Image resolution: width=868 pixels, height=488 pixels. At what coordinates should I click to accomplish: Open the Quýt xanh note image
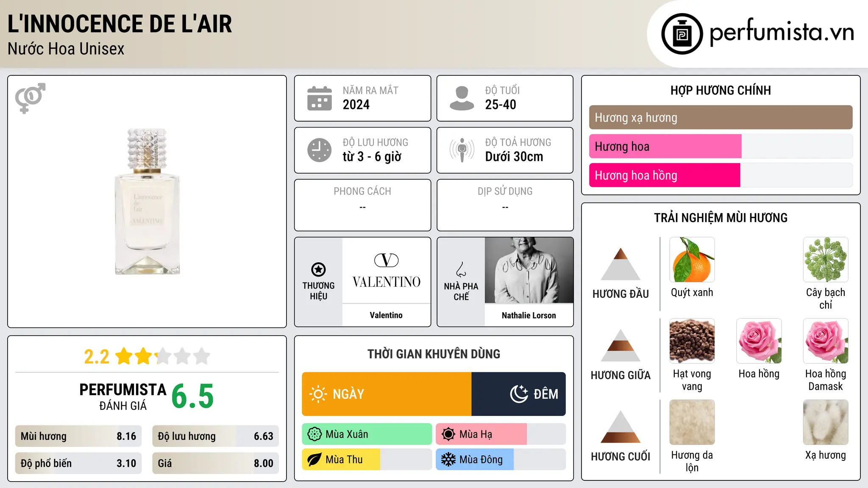point(692,260)
